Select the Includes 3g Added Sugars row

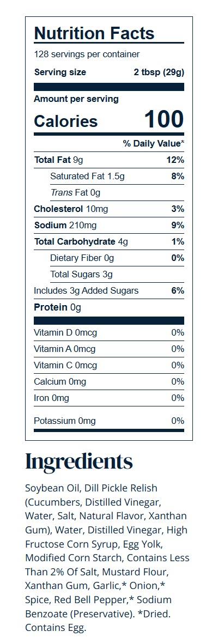coord(109,291)
